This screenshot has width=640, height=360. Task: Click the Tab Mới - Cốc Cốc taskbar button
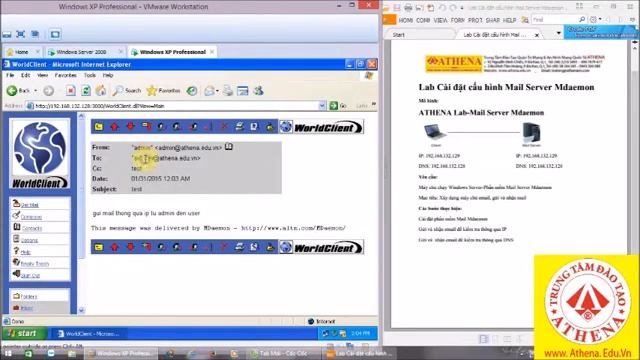point(283,353)
